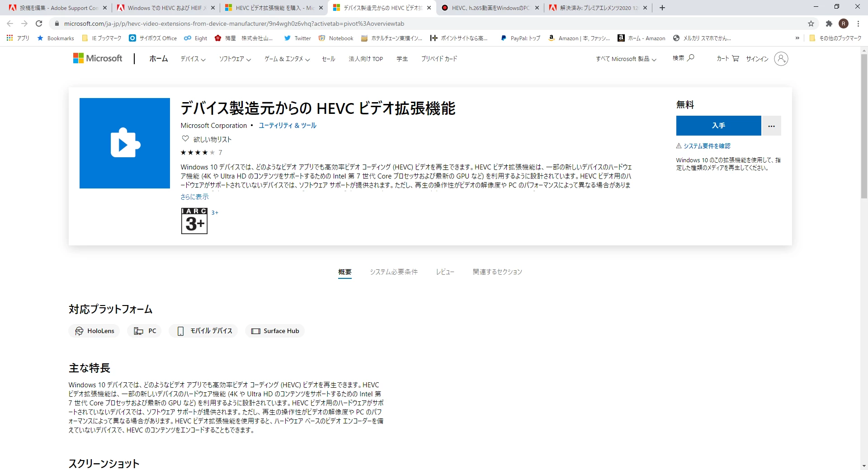Bookmark this page with star icon
Screen dimensions: 868x470
pyautogui.click(x=811, y=23)
